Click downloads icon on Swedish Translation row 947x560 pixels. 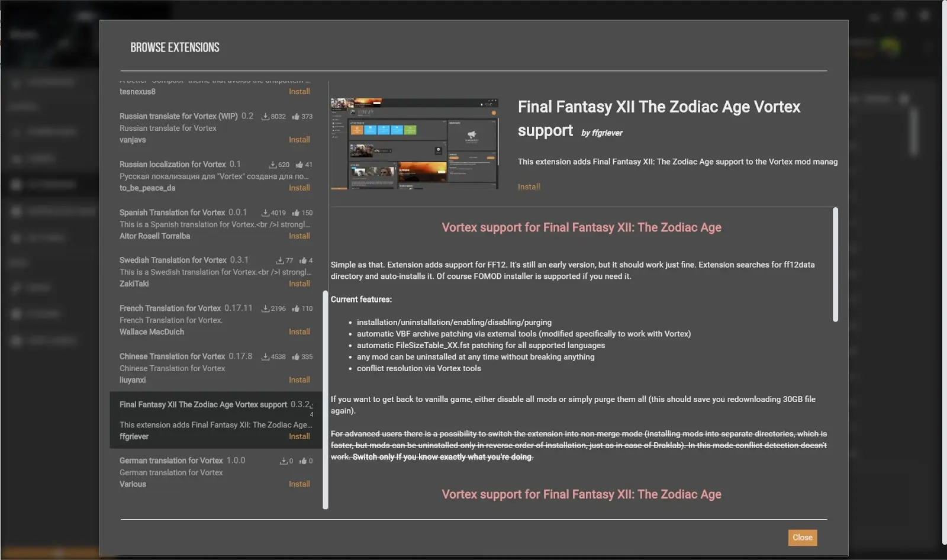coord(280,260)
